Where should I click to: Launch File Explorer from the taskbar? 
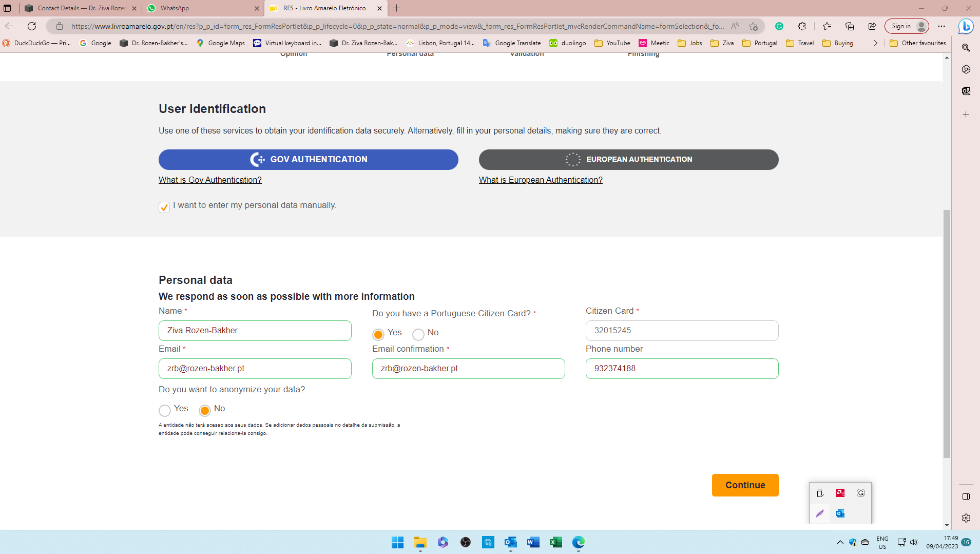tap(420, 542)
